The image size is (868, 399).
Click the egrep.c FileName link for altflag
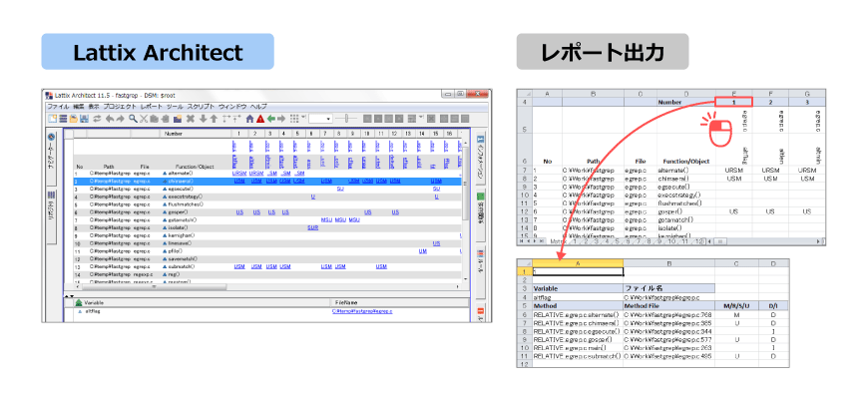coord(362,311)
